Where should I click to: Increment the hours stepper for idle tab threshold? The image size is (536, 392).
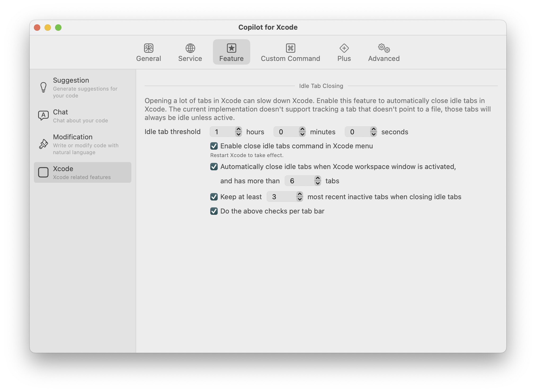click(239, 130)
